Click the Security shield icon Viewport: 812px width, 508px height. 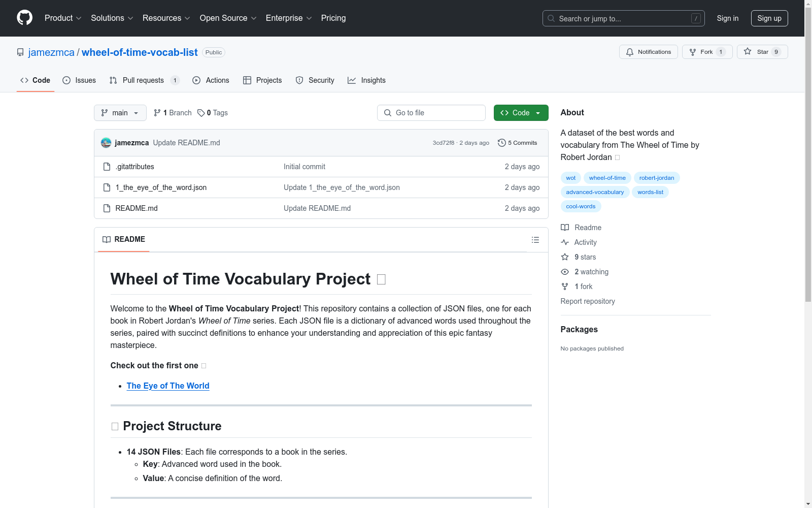coord(299,80)
